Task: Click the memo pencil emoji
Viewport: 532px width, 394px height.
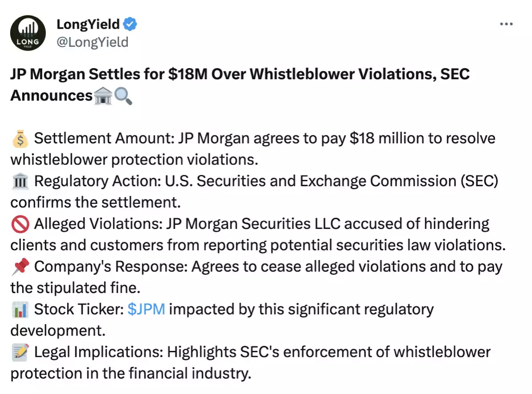Action: click(x=20, y=352)
